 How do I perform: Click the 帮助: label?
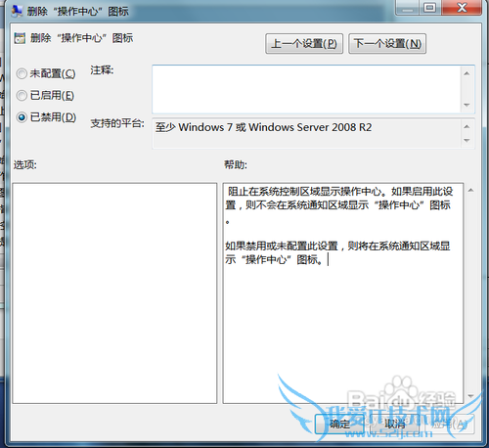point(236,165)
